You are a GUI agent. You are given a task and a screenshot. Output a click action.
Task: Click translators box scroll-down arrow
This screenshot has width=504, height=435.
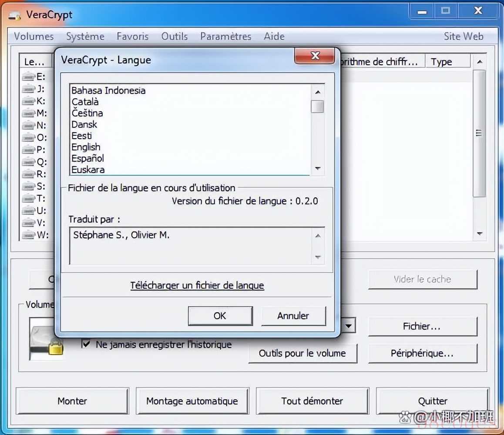coord(318,257)
